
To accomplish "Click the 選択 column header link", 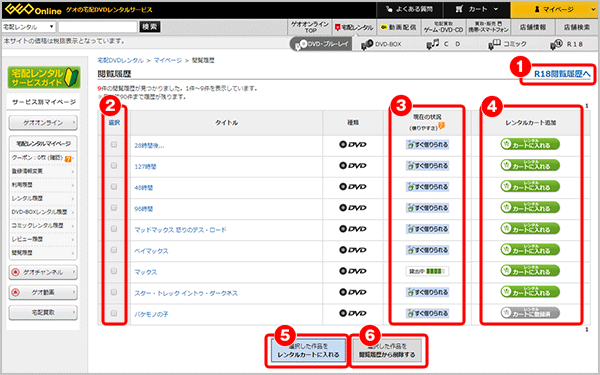I will [x=114, y=122].
